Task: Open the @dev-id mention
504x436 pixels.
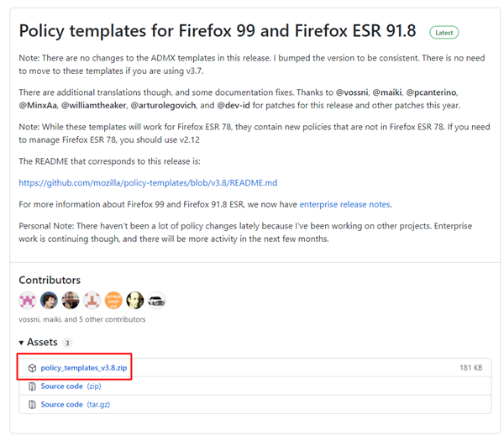Action: [x=234, y=106]
